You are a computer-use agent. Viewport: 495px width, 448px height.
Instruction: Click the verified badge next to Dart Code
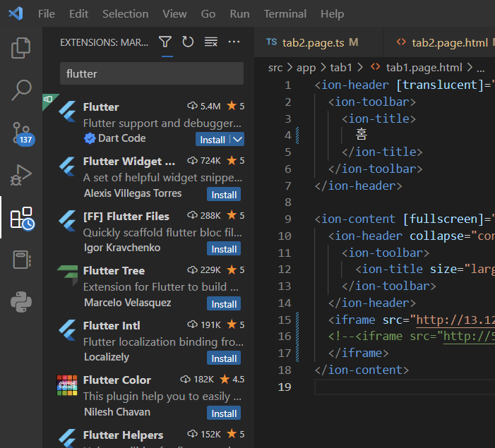tap(90, 138)
